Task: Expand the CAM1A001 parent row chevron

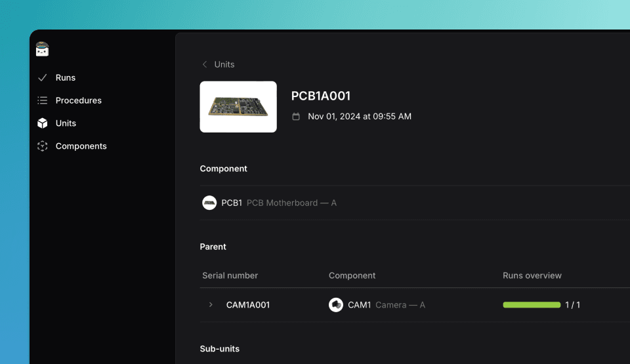Action: (211, 305)
